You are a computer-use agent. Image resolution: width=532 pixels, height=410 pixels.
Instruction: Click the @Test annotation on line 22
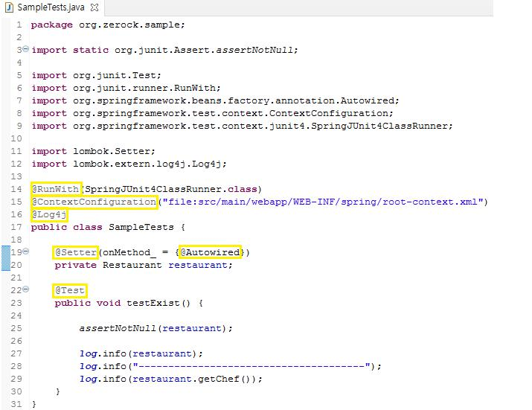[x=70, y=290]
